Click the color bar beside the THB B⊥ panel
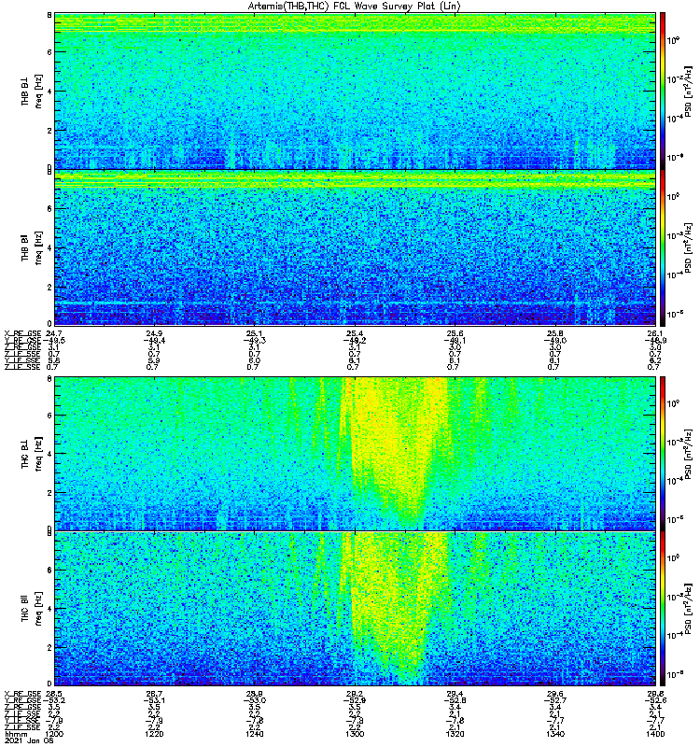 pos(663,91)
